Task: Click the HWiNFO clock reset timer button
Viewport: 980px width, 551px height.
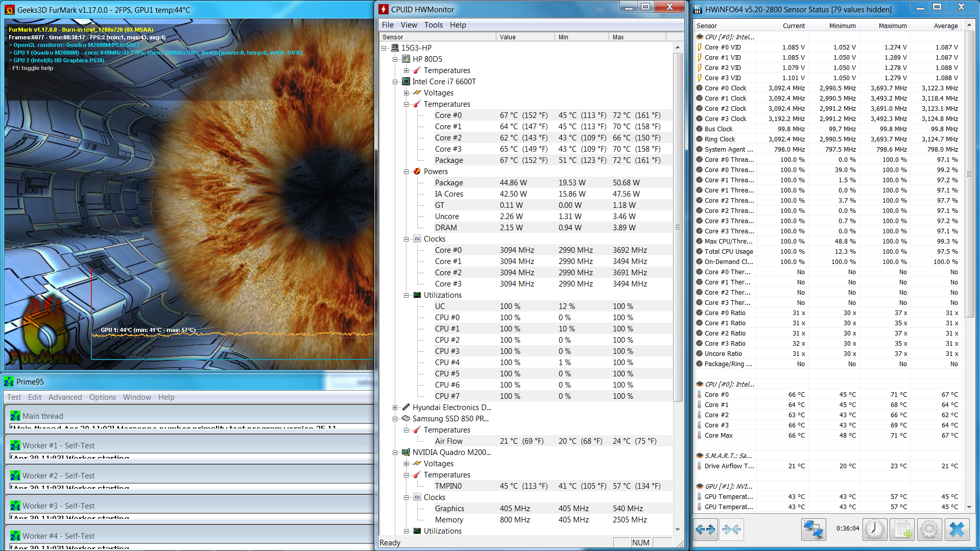Action: (875, 530)
